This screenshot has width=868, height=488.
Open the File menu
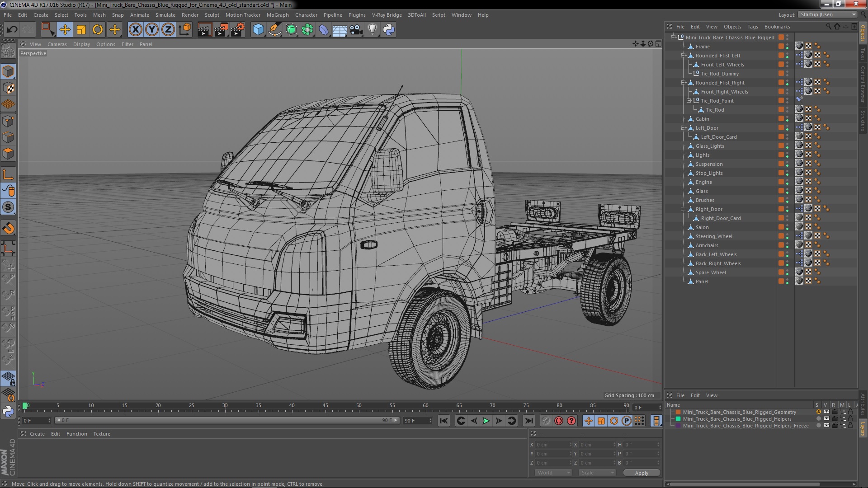[8, 15]
